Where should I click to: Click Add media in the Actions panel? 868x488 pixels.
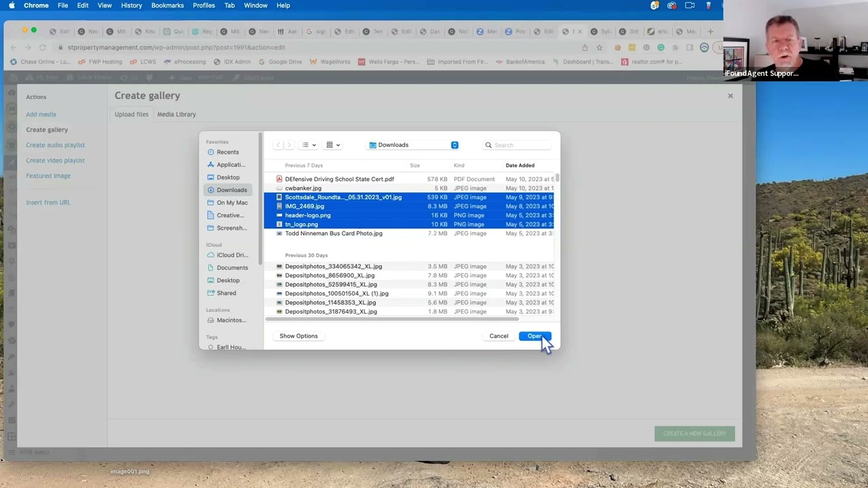click(41, 115)
